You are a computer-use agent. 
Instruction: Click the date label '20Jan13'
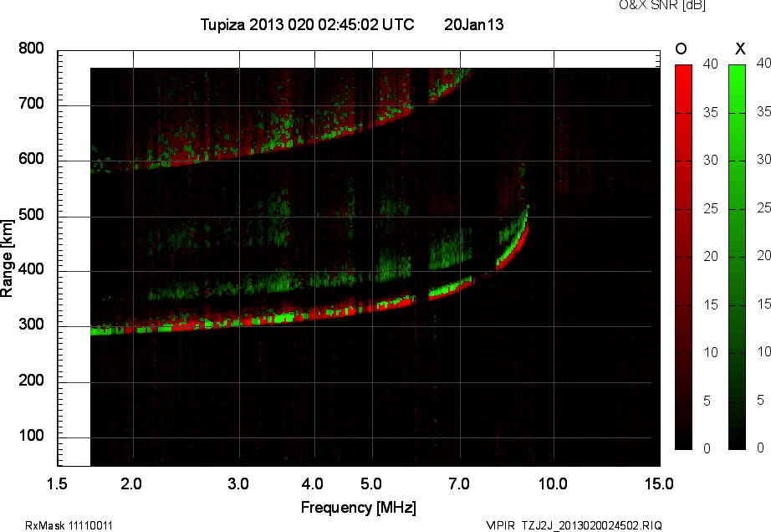pos(473,24)
